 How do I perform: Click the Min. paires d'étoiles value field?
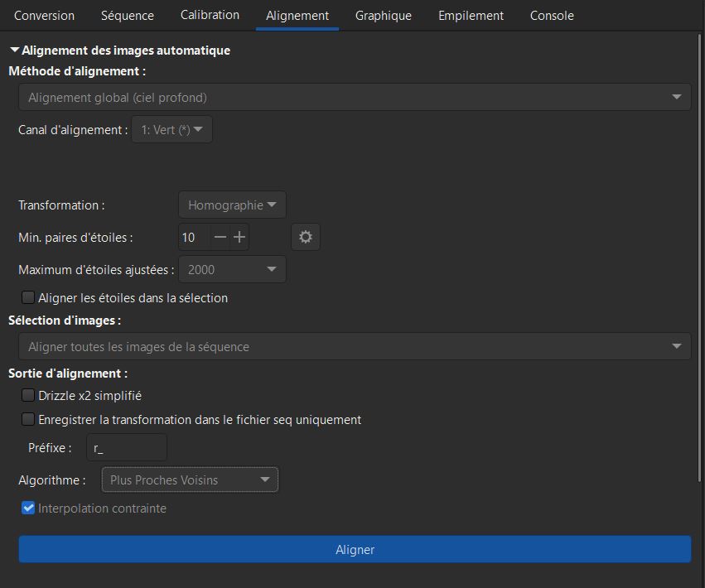(x=194, y=237)
